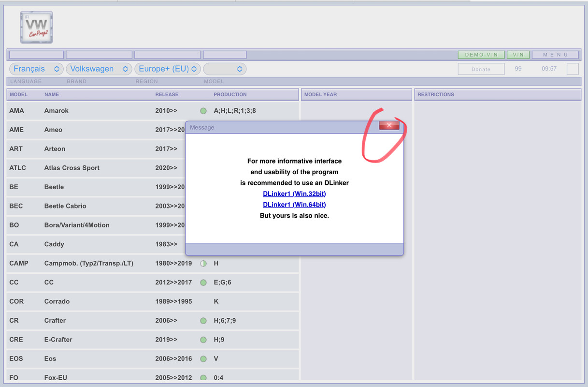
Task: Click production codes H;6;7;9
Action: pos(225,321)
